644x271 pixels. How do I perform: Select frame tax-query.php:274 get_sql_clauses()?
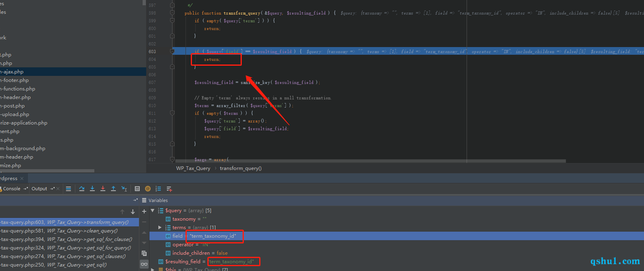pyautogui.click(x=69, y=256)
